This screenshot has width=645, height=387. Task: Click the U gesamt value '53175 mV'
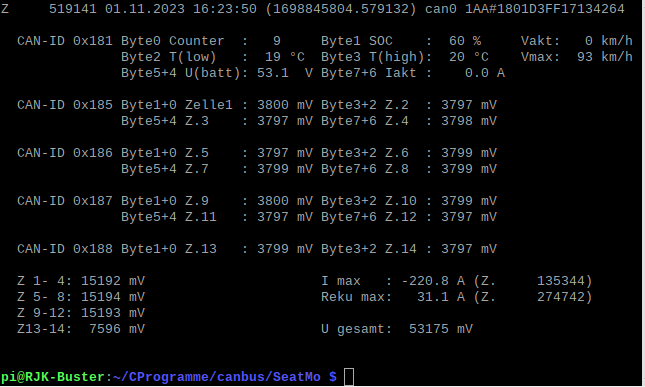pos(441,329)
